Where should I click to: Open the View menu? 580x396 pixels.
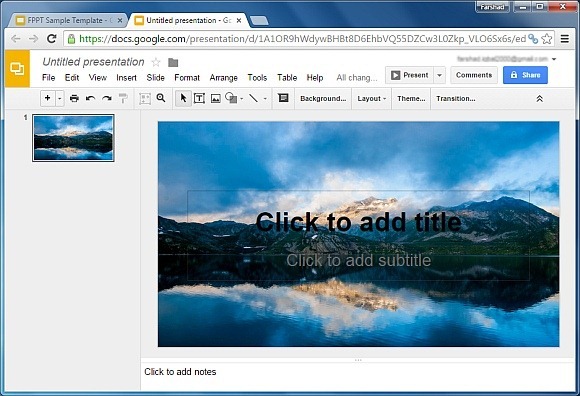point(98,78)
